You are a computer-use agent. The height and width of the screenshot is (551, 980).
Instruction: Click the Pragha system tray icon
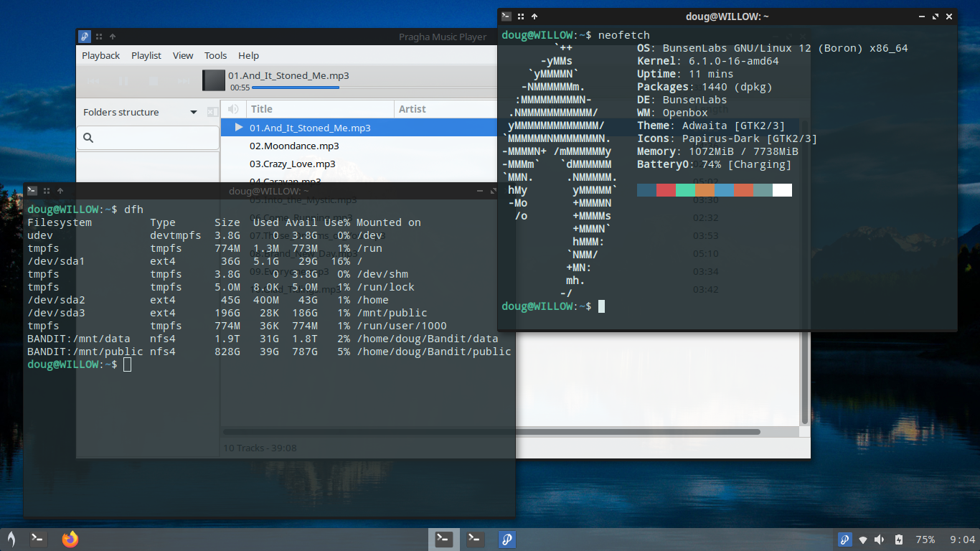coord(845,540)
